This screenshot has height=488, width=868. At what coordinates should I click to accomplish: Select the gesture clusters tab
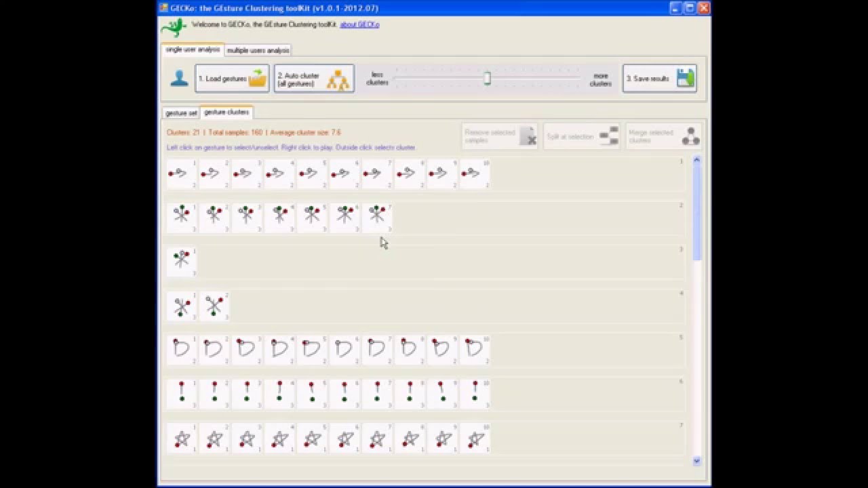coord(226,112)
